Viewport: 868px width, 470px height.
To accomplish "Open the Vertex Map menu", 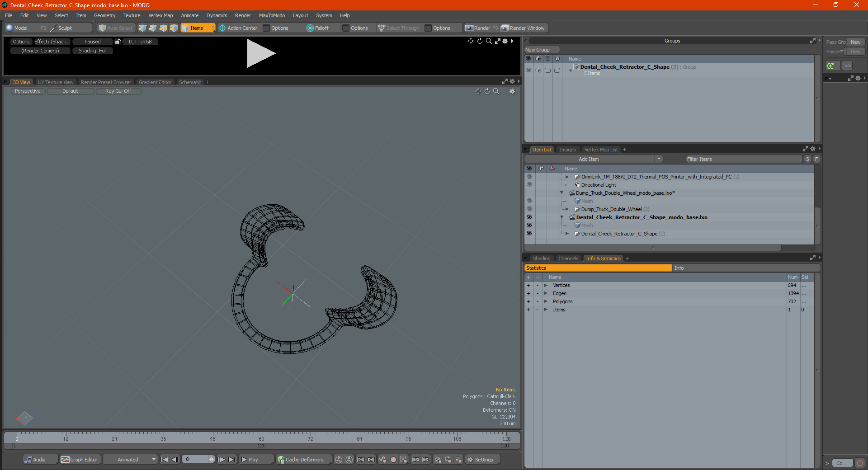I will pos(160,15).
